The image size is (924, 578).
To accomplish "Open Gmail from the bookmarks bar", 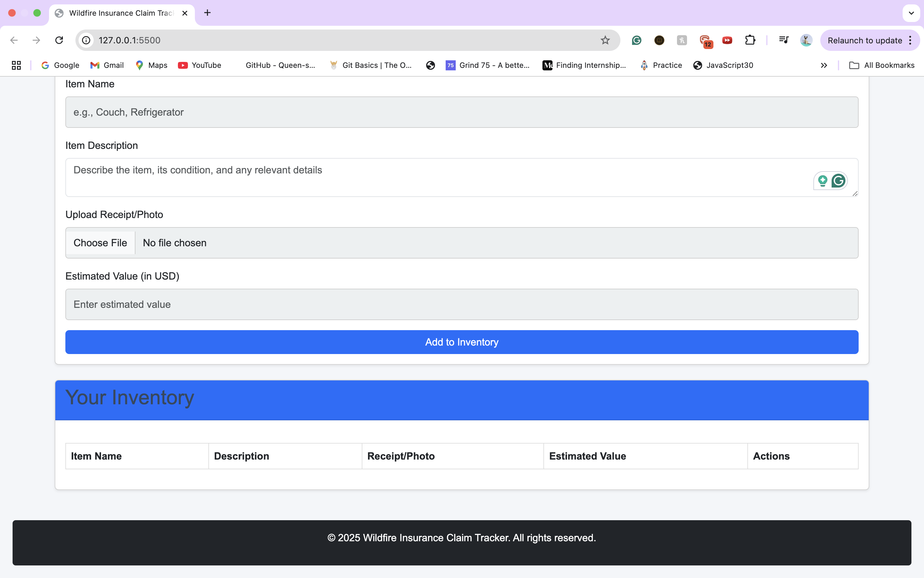I will 107,65.
